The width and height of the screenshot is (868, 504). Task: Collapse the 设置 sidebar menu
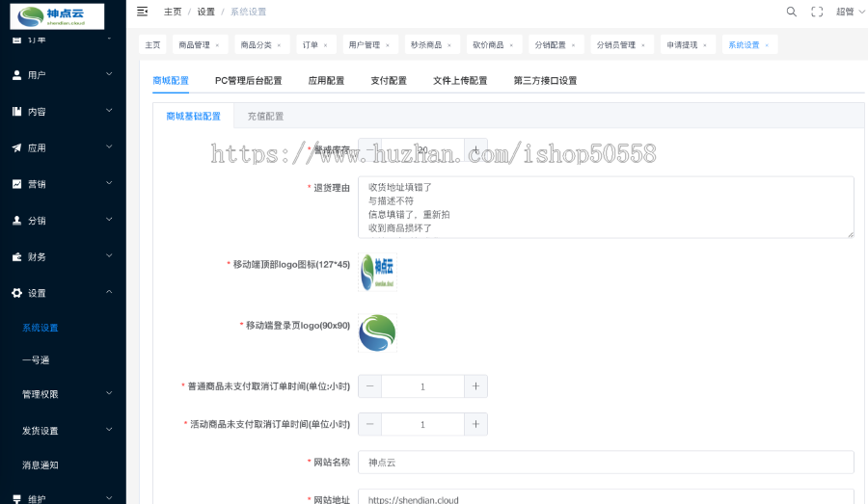pyautogui.click(x=109, y=292)
